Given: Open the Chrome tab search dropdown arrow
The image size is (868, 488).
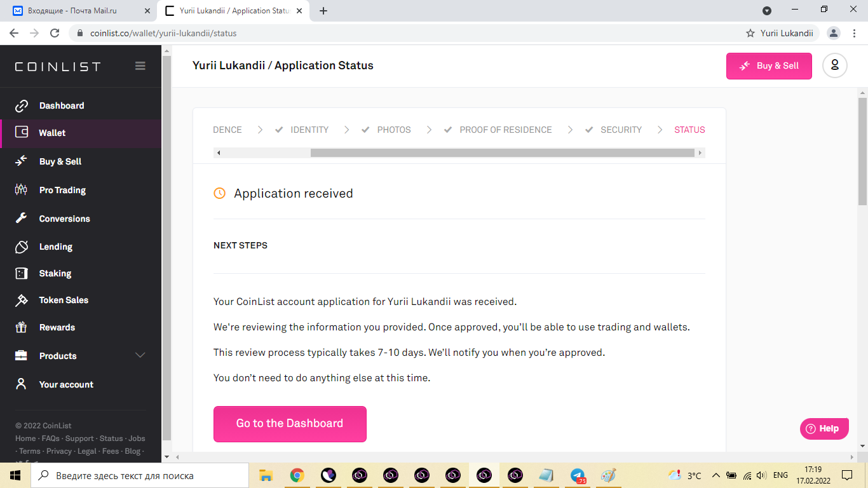Looking at the screenshot, I should [767, 10].
